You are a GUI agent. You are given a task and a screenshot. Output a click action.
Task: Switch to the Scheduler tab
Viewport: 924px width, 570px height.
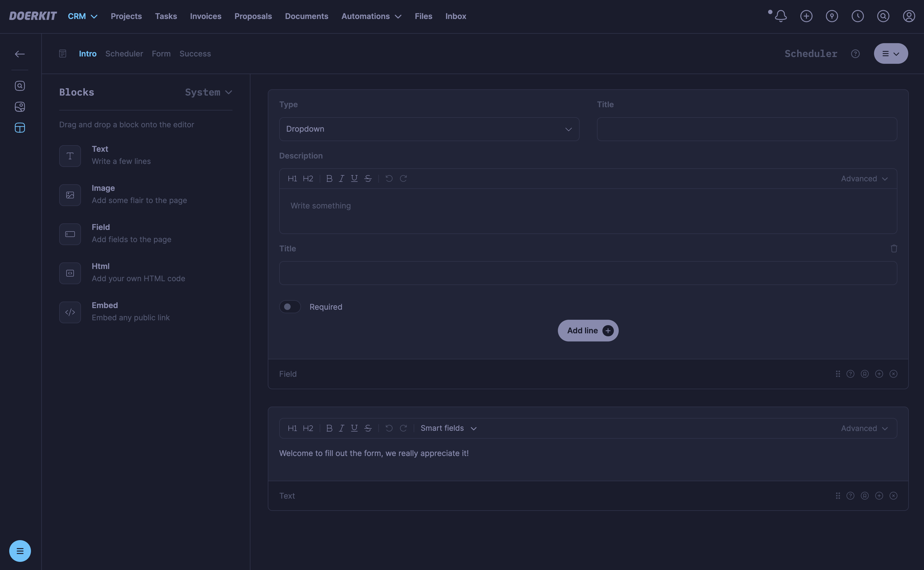124,54
